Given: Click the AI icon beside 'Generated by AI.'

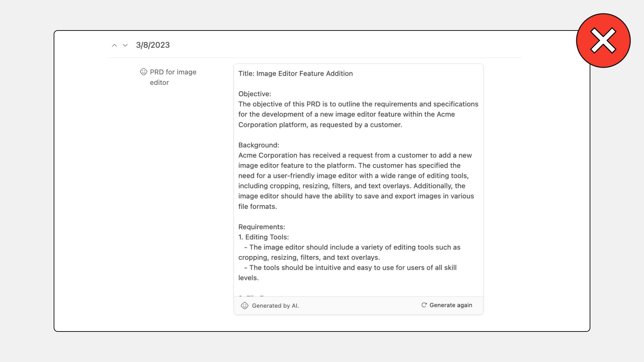Looking at the screenshot, I should coord(245,306).
